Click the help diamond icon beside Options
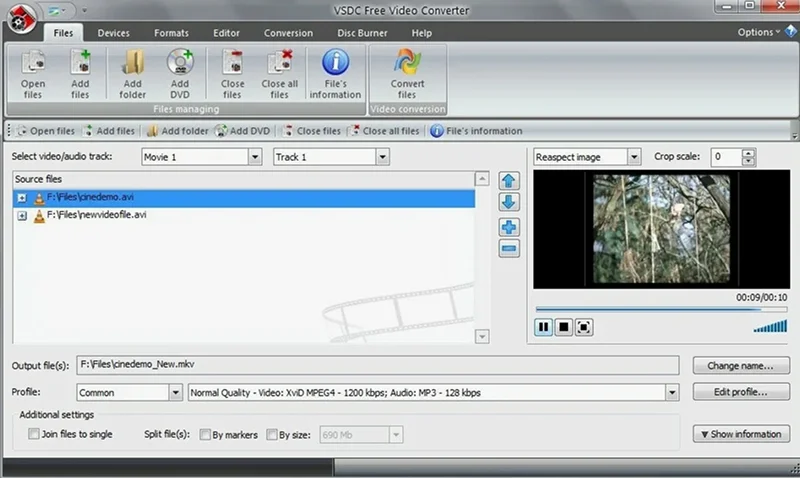The width and height of the screenshot is (800, 478). tap(791, 32)
